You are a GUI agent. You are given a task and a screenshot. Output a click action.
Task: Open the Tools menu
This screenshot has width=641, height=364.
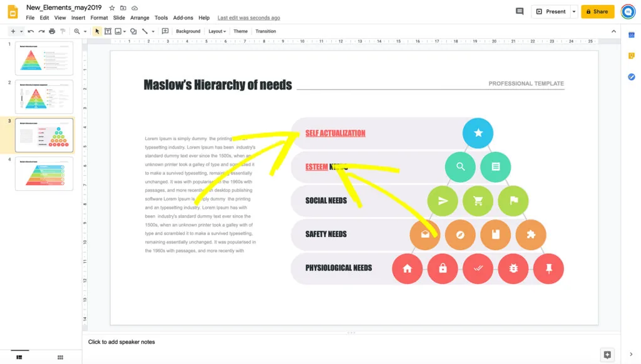[161, 18]
